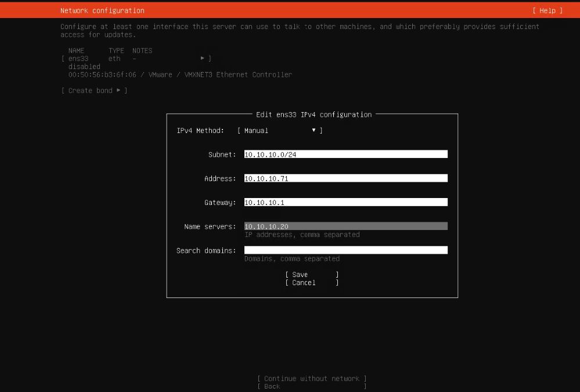Open the Create bond option
Screen dimensions: 580x392
click(94, 91)
